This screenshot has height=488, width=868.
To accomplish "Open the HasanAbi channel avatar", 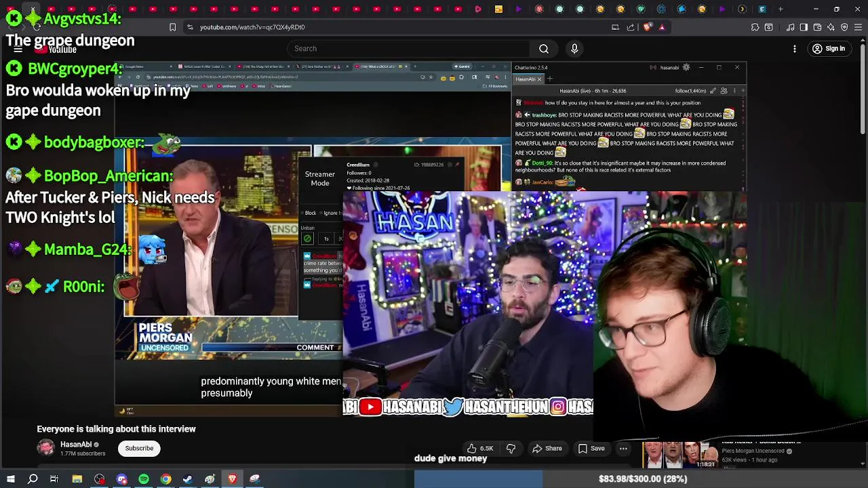I will pyautogui.click(x=45, y=448).
